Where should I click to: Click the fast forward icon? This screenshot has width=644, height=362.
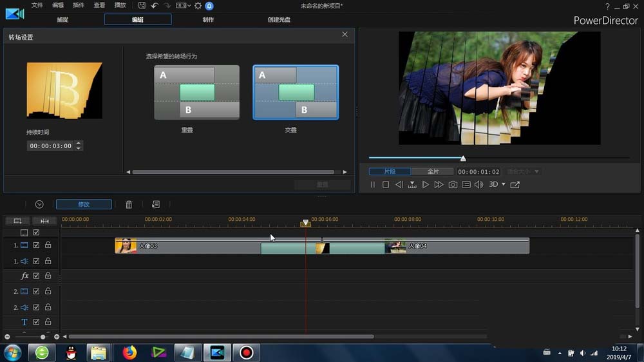tap(439, 185)
